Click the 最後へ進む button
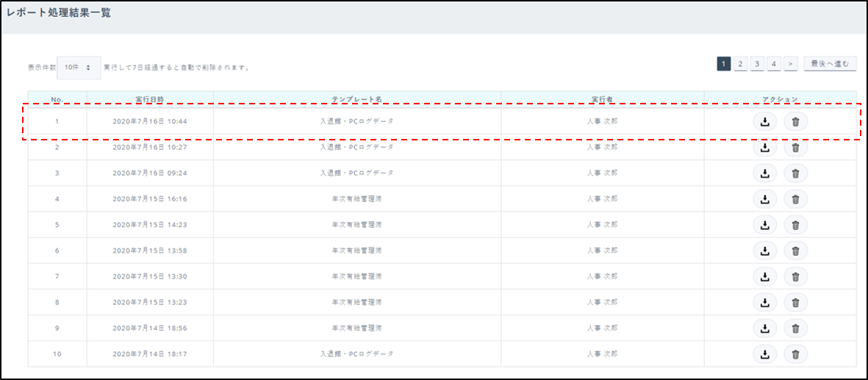This screenshot has height=380, width=868. pos(830,64)
